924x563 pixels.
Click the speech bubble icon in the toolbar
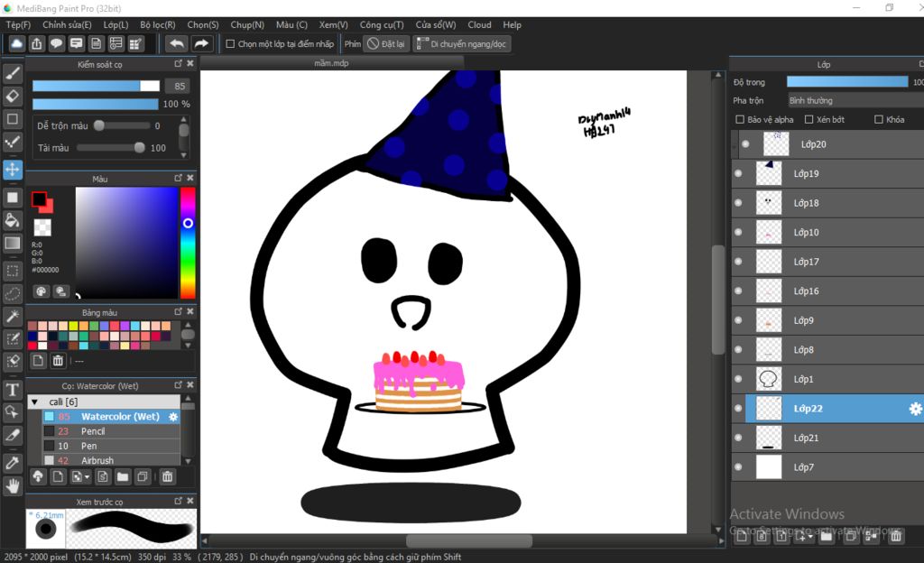[x=57, y=43]
